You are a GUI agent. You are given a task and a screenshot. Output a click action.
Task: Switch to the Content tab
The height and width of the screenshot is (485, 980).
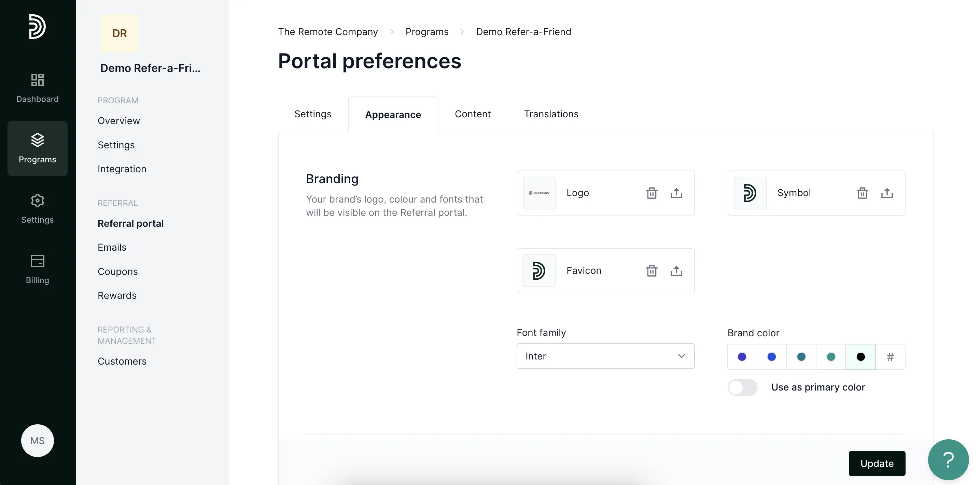473,114
